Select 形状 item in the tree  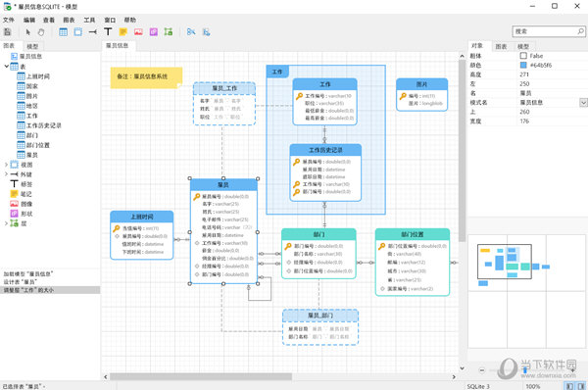(26, 214)
